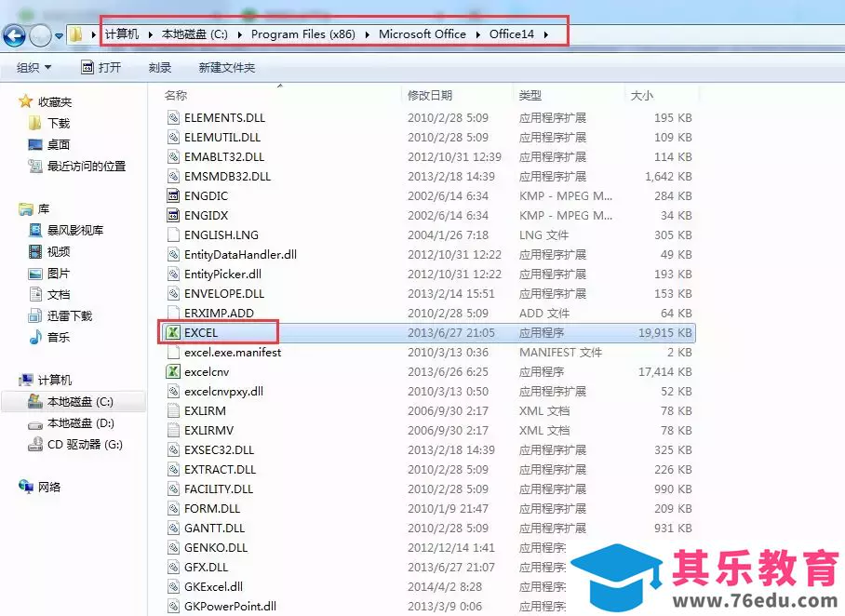This screenshot has height=616, width=845.
Task: Open the 组织 dropdown menu
Action: pos(34,67)
